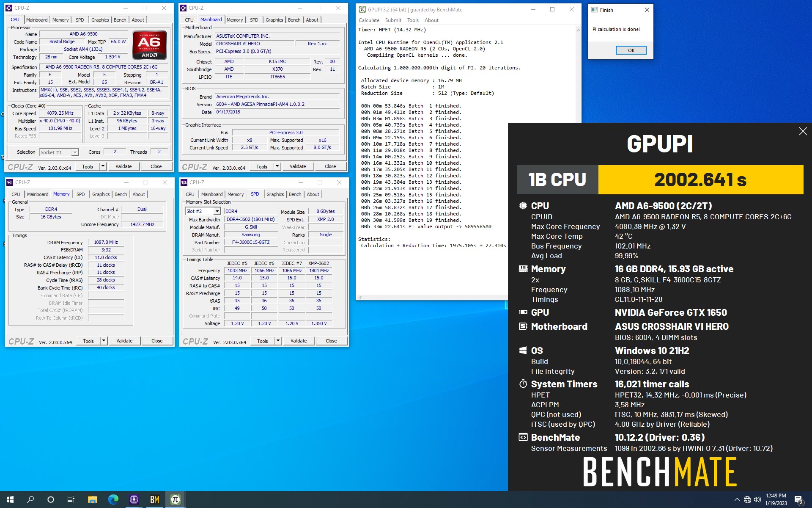This screenshot has height=508, width=812.
Task: Open Task View on taskbar
Action: tap(71, 500)
